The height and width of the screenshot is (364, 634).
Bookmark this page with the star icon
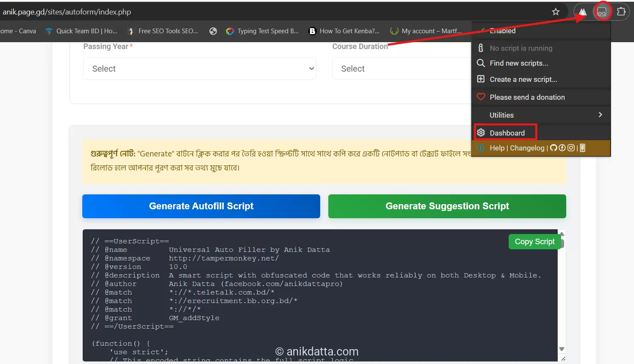coord(556,12)
